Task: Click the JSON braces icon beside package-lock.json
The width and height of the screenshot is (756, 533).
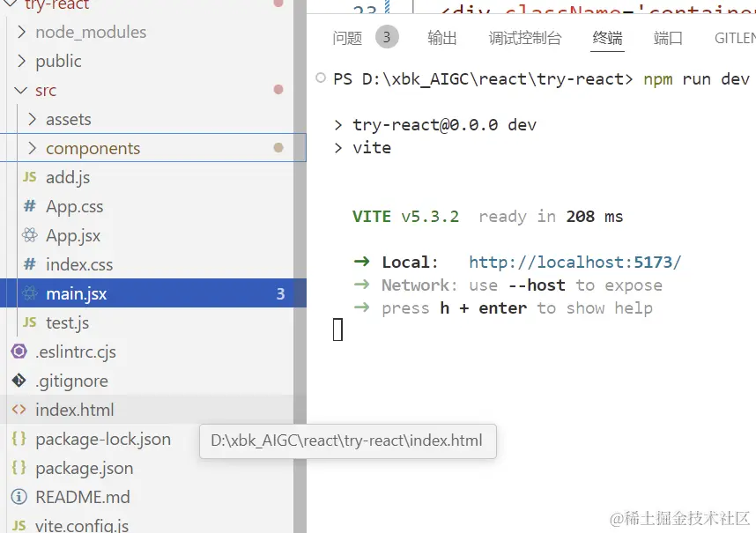Action: coord(19,439)
